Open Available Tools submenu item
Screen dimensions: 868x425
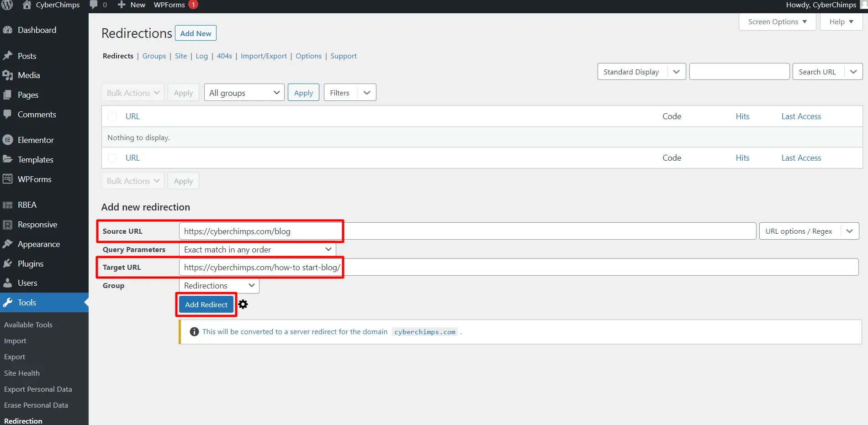point(28,325)
